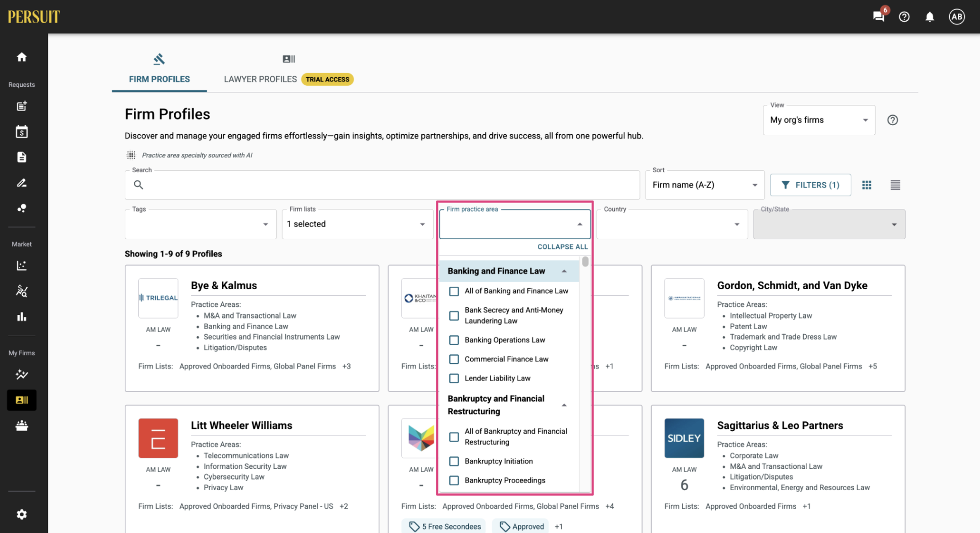
Task: Click the Trilegal logo on Bye & Kalmus
Action: click(x=158, y=298)
